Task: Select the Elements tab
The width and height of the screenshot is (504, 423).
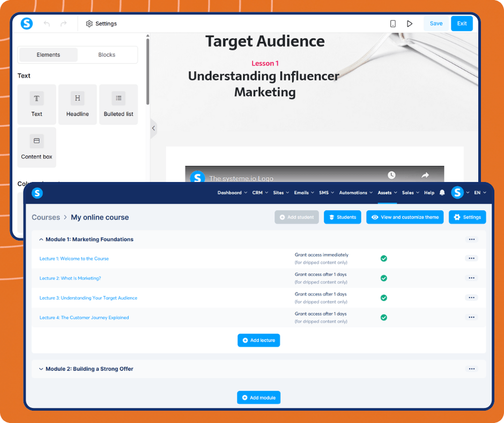Action: pyautogui.click(x=48, y=55)
